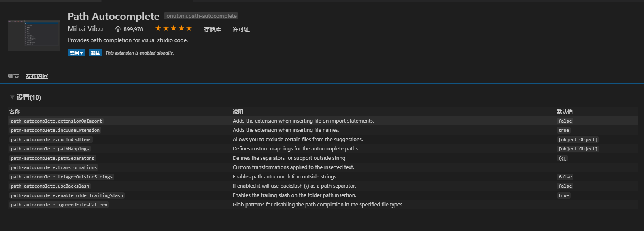Click default value false for extensionOnImport

[565, 121]
